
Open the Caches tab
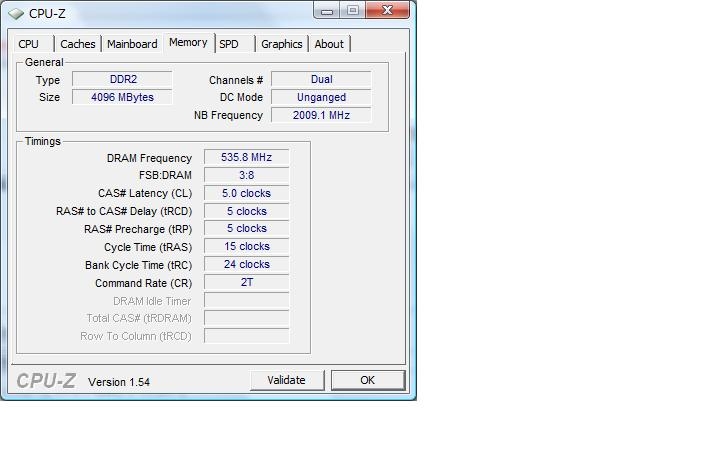click(x=78, y=44)
